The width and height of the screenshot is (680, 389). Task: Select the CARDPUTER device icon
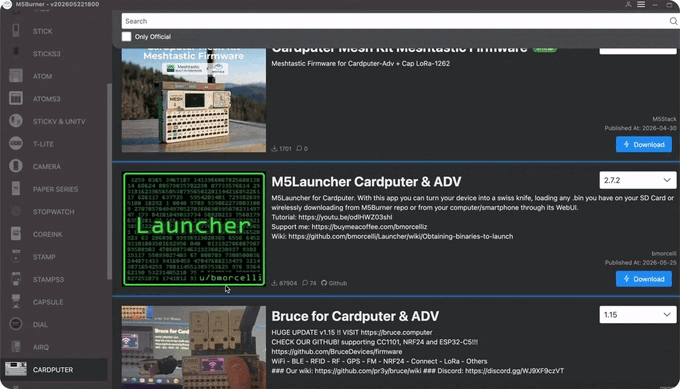coord(16,369)
